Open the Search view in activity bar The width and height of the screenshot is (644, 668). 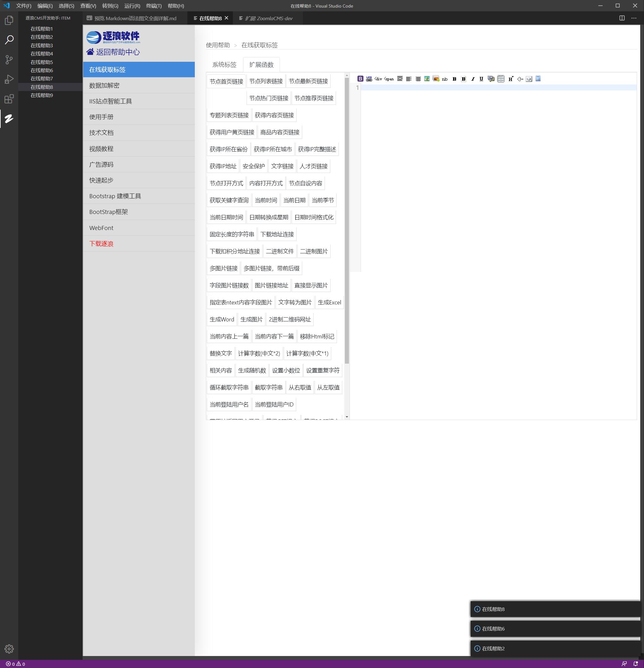click(x=9, y=40)
